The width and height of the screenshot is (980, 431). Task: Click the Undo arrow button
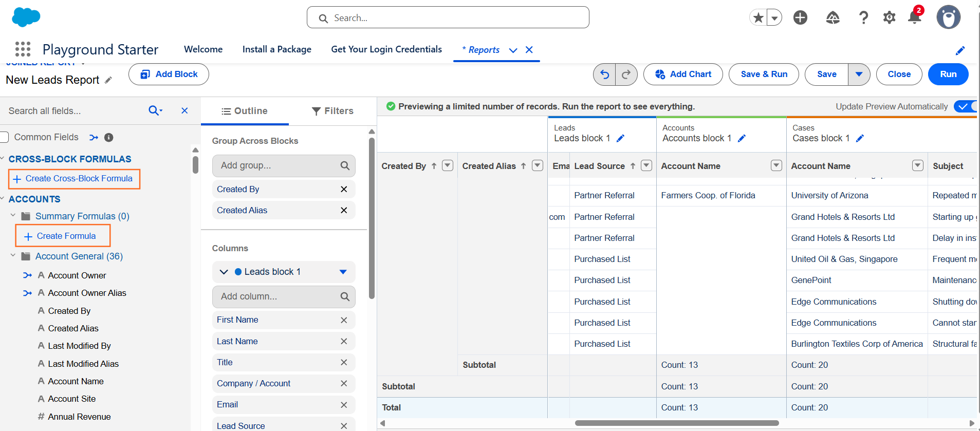tap(604, 74)
